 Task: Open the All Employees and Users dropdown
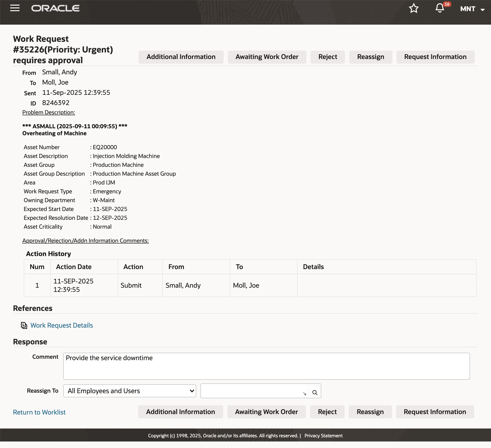129,391
